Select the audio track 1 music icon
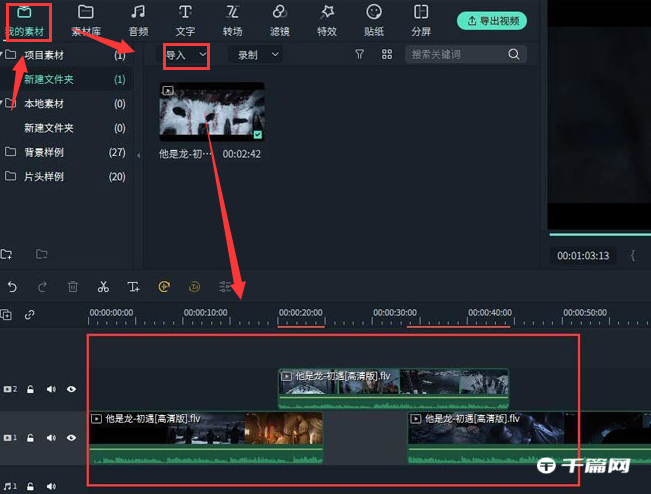The height and width of the screenshot is (494, 651). coord(10,487)
